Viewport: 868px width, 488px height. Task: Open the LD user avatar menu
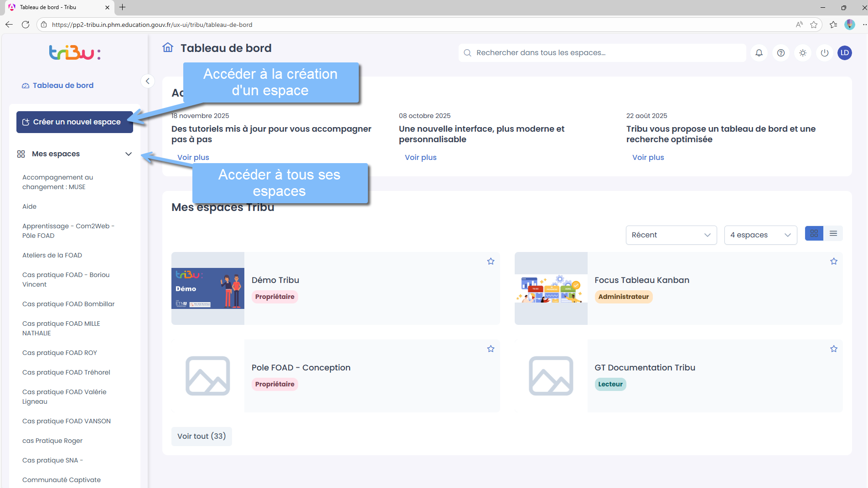(x=845, y=53)
